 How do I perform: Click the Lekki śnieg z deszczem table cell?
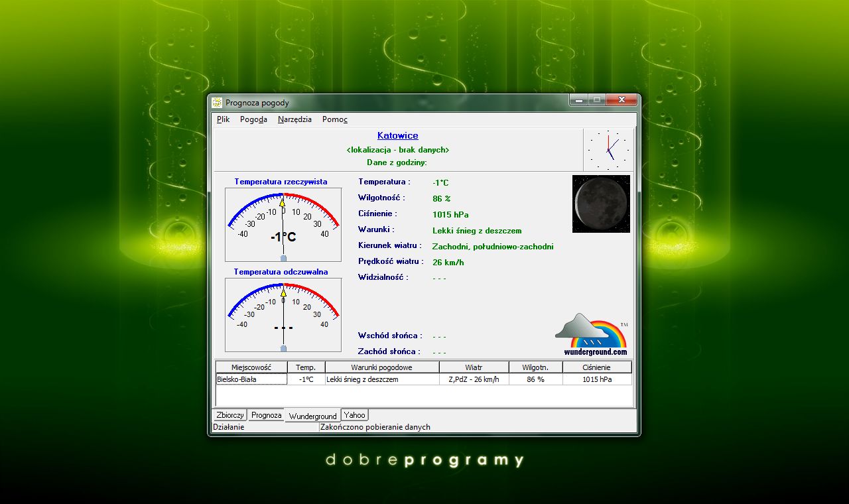pyautogui.click(x=382, y=379)
